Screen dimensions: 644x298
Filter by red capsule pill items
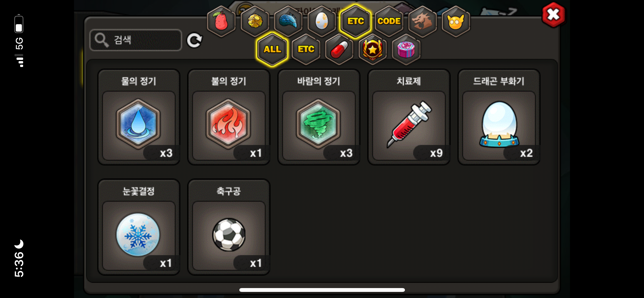click(339, 49)
